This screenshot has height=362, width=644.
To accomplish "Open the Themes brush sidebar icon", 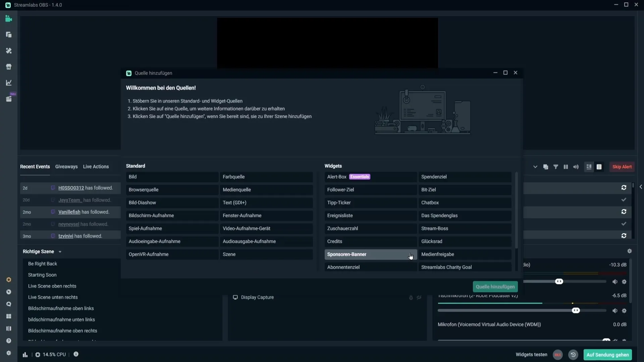I will 9,51.
